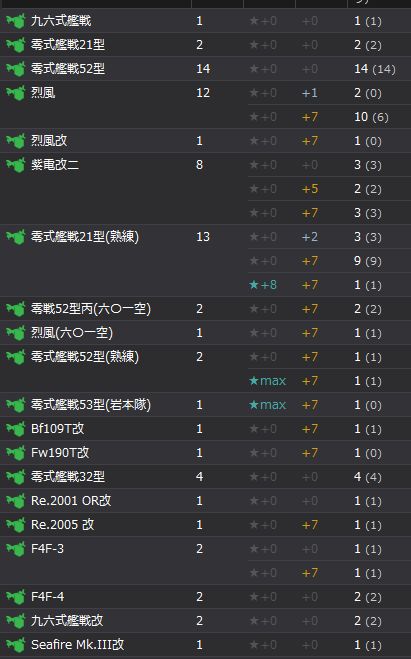This screenshot has height=659, width=411.
Task: Click the ★+8 improvement level cell
Action: pos(263,285)
